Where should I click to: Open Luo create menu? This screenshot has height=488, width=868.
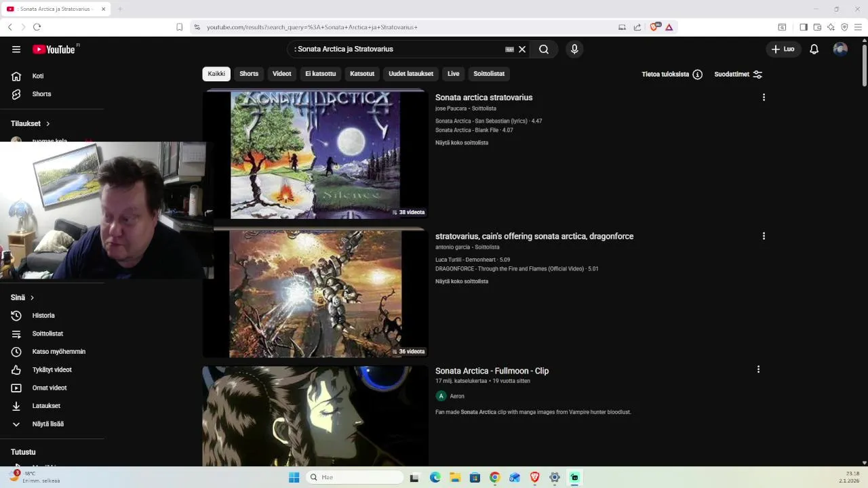point(783,49)
